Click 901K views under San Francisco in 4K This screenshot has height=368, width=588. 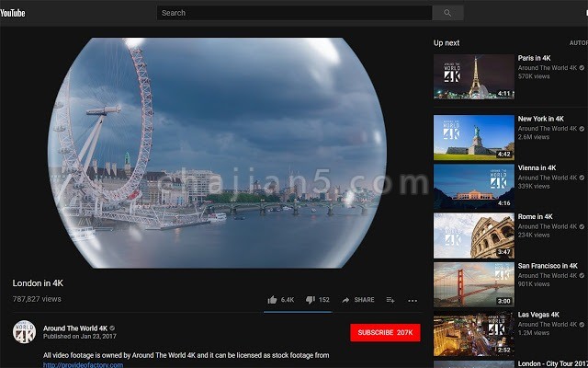534,284
